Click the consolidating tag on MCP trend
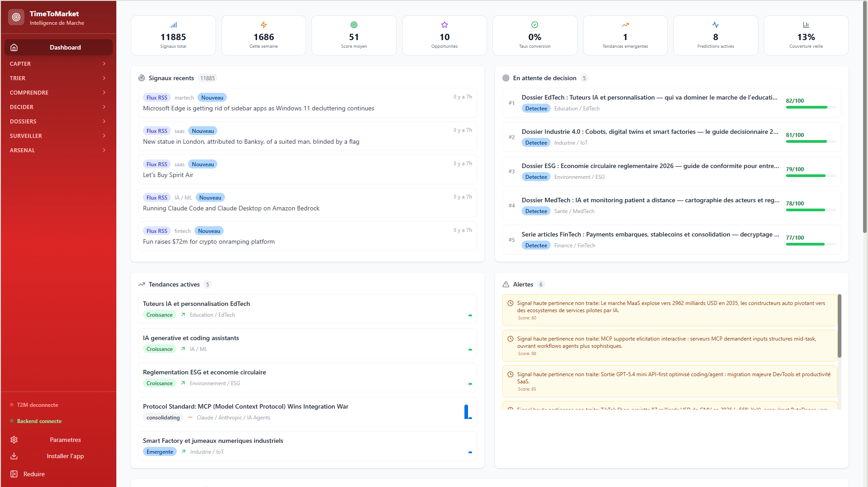This screenshot has height=487, width=868. (x=163, y=418)
